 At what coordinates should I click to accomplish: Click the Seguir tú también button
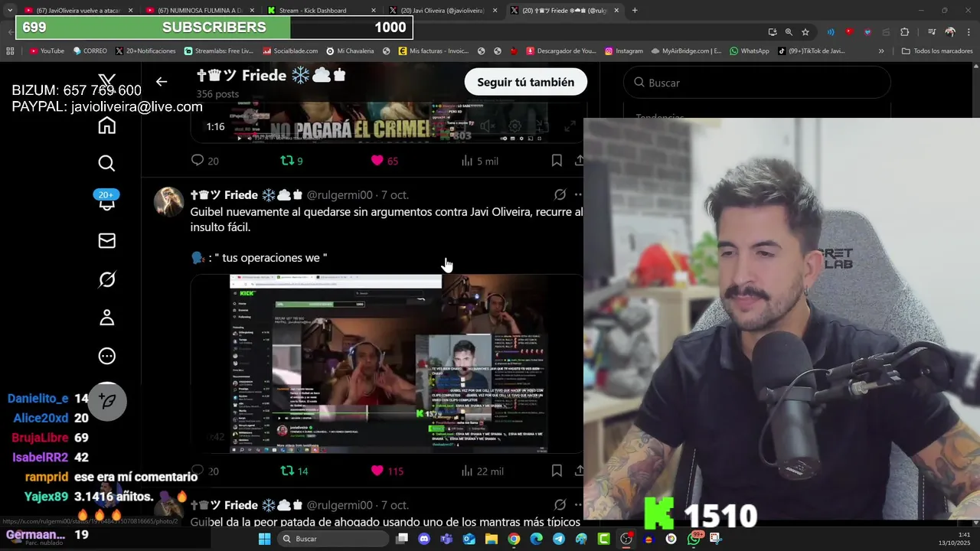(525, 82)
